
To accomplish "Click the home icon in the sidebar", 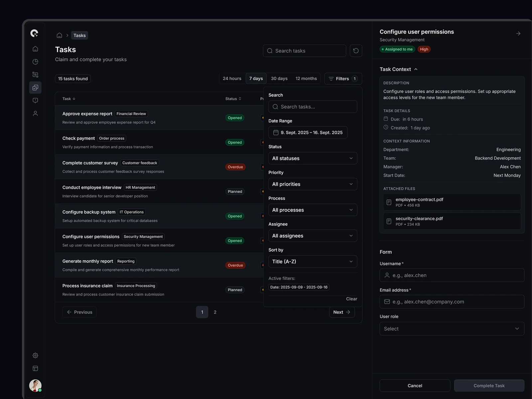I will point(35,49).
